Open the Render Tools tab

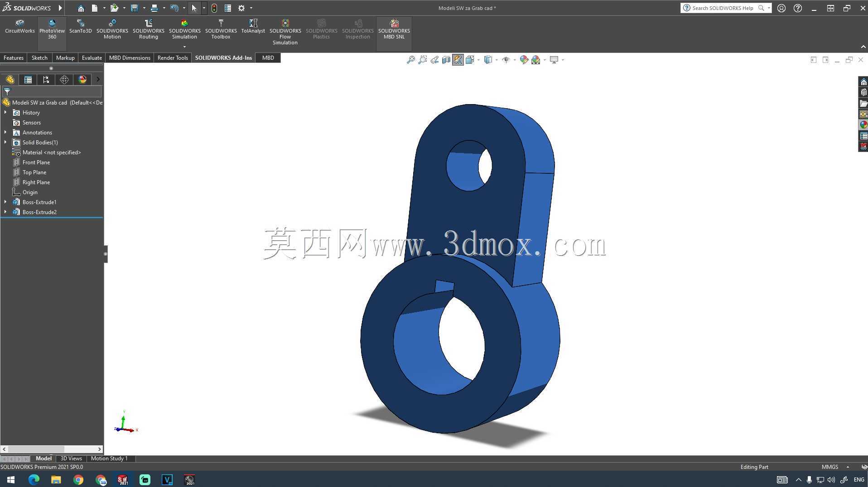tap(173, 58)
